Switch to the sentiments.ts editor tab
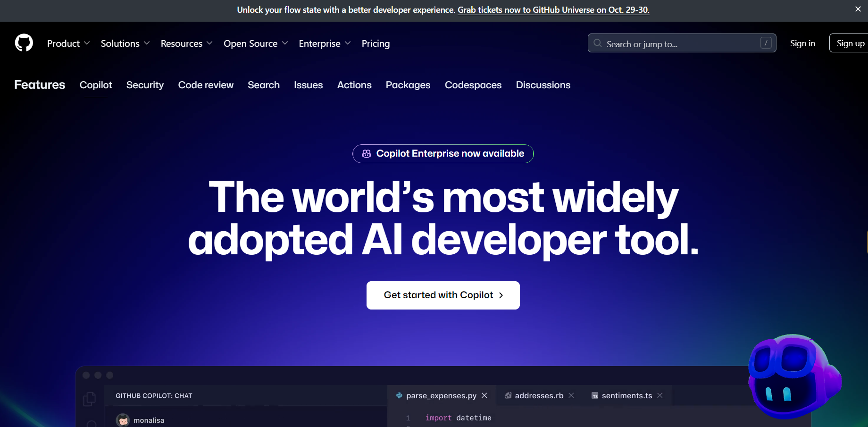This screenshot has width=868, height=427. pyautogui.click(x=627, y=395)
